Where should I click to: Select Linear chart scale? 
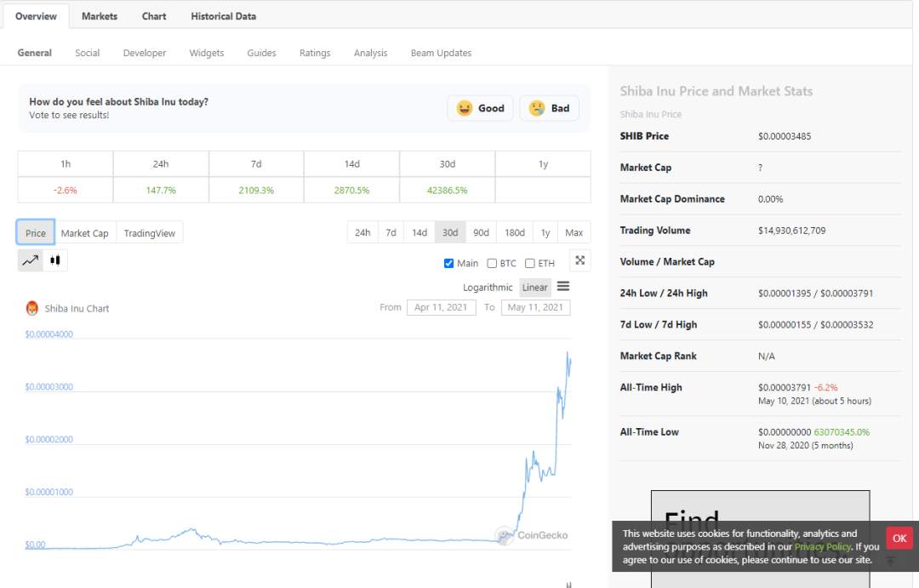[534, 288]
